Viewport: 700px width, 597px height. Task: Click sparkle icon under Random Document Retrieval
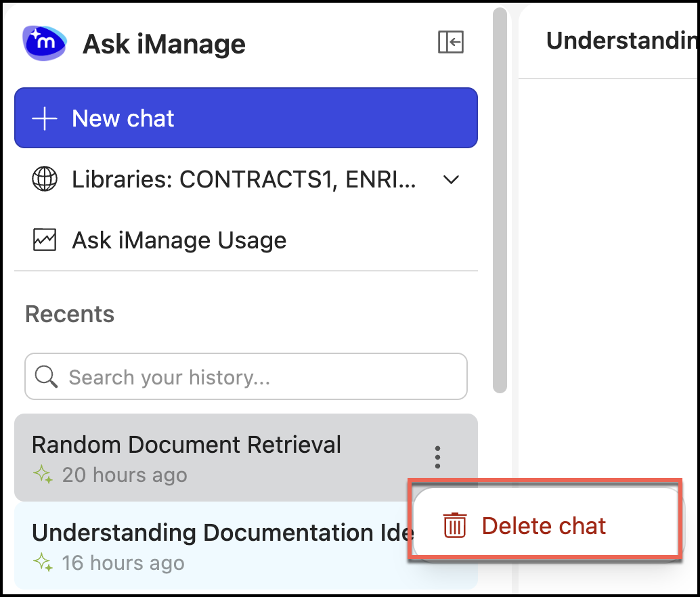pos(44,475)
